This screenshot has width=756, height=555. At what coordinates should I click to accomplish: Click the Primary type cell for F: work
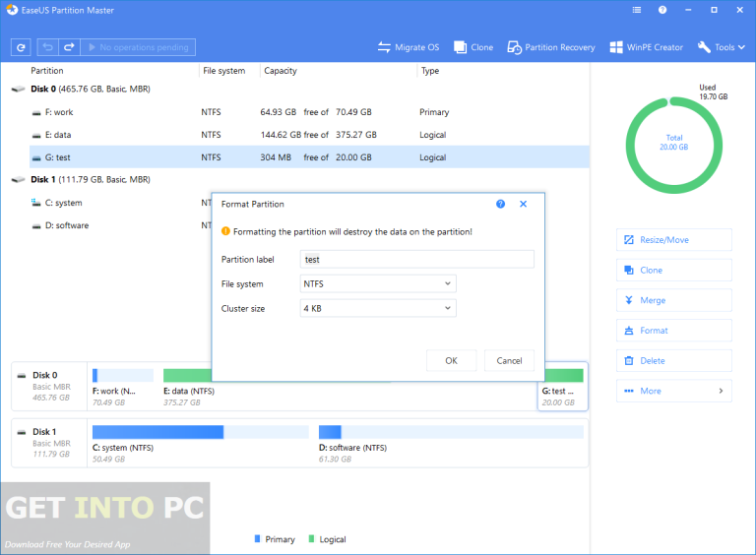[434, 112]
